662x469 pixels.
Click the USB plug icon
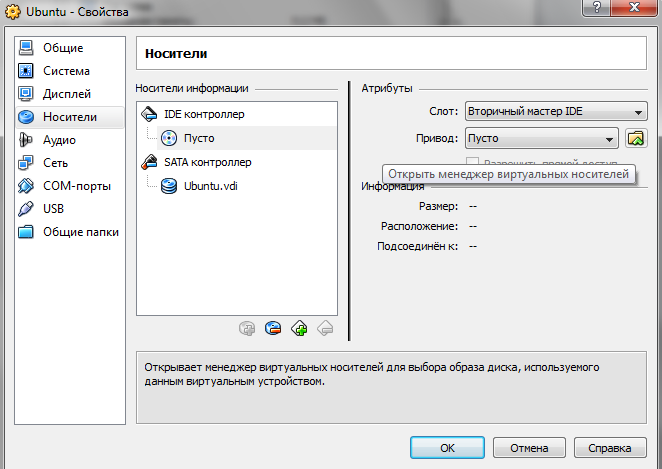(x=26, y=209)
